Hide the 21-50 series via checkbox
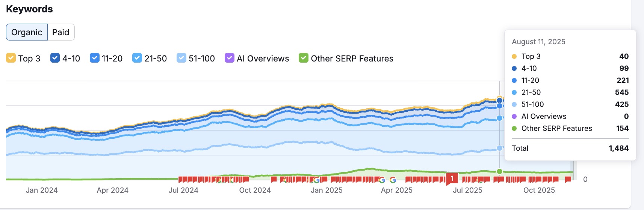Viewport: 644px width, 210px height. (137, 58)
